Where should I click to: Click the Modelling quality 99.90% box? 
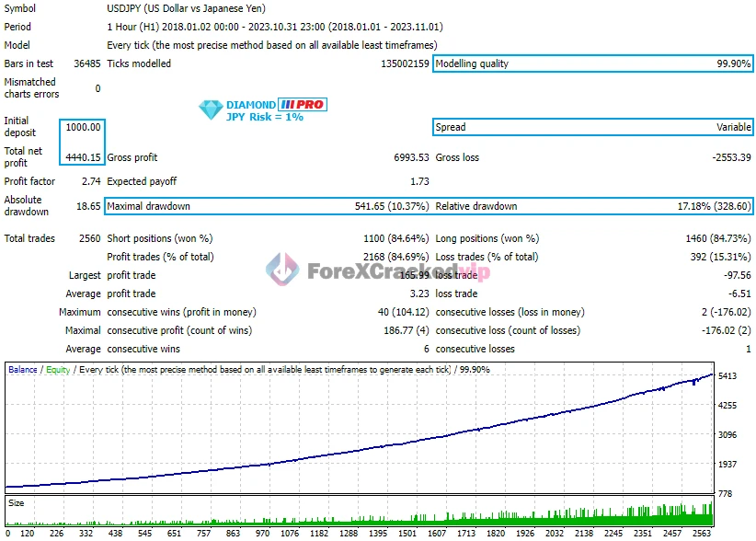pos(592,63)
